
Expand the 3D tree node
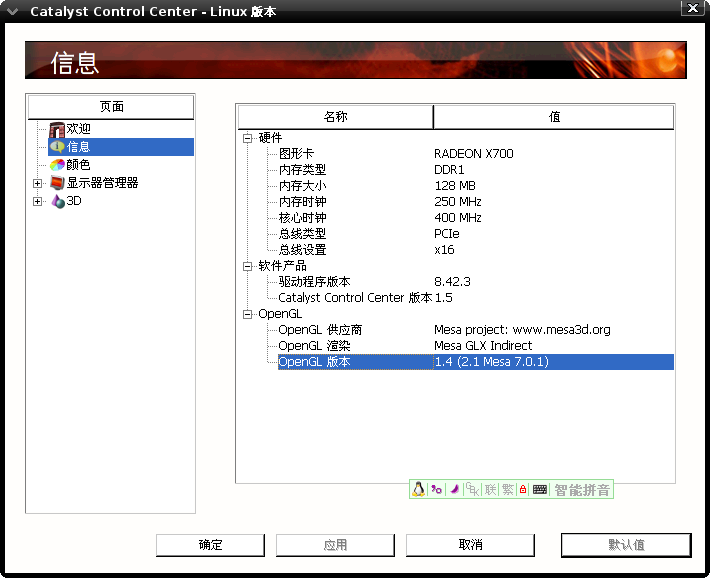click(38, 201)
